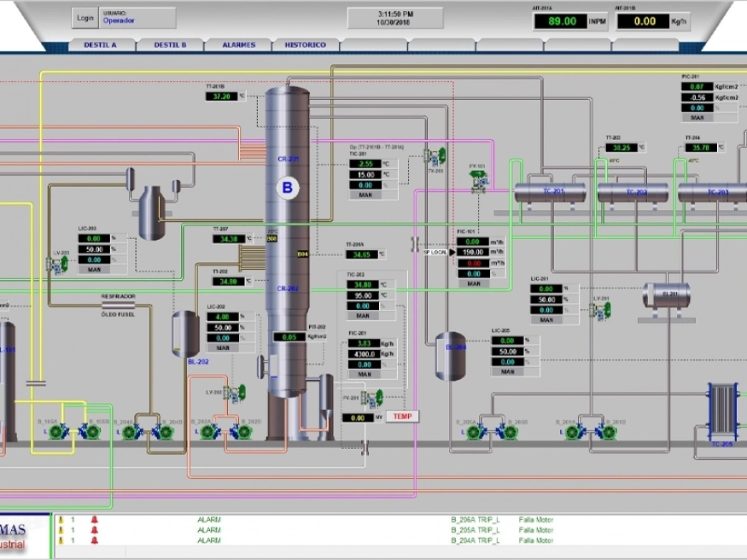Go to the HISTORICO tab

click(x=305, y=44)
